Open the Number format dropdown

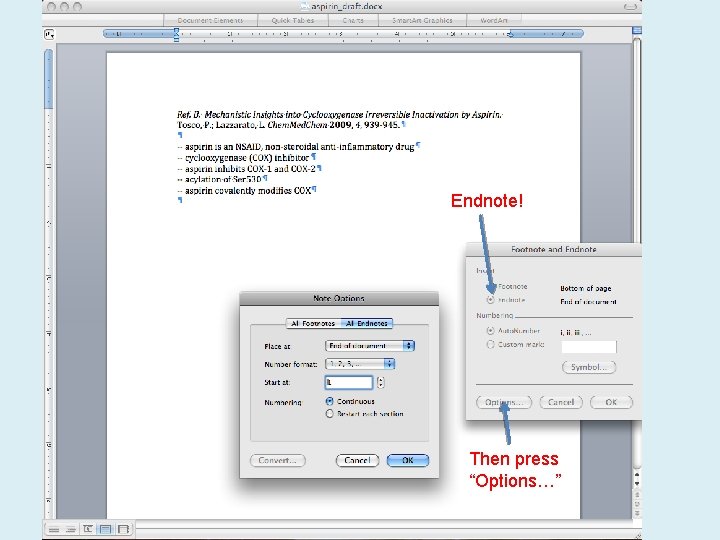360,364
